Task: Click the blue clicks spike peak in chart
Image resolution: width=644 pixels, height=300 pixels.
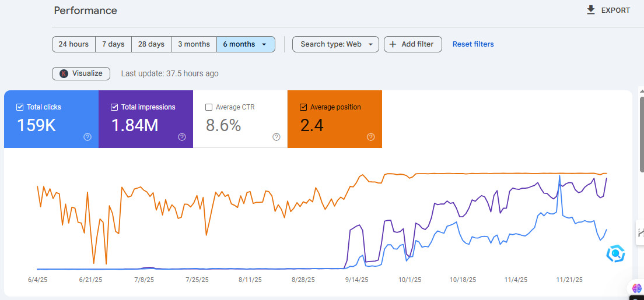Action: pyautogui.click(x=559, y=176)
